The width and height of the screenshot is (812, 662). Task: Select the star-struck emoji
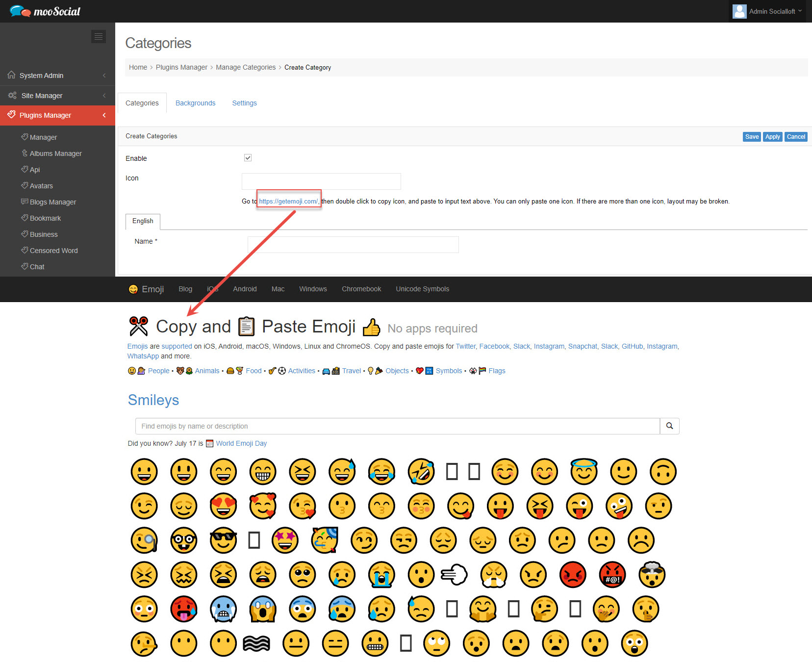pyautogui.click(x=285, y=540)
